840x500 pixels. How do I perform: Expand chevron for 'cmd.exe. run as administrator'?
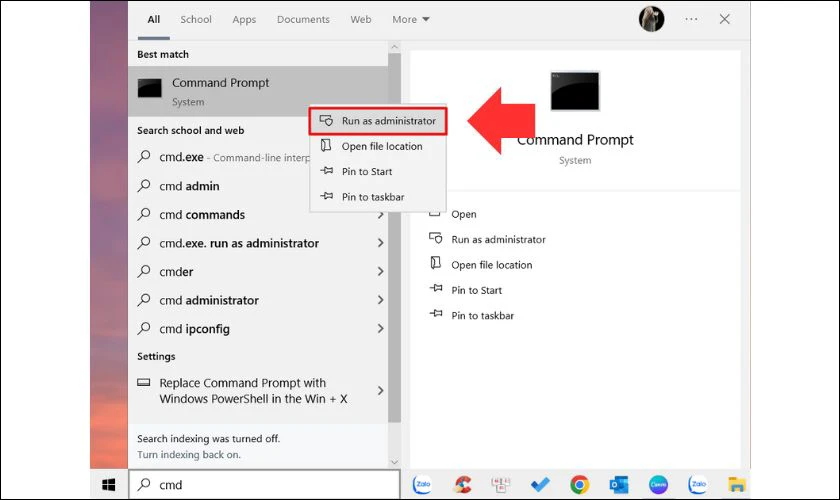pos(380,243)
